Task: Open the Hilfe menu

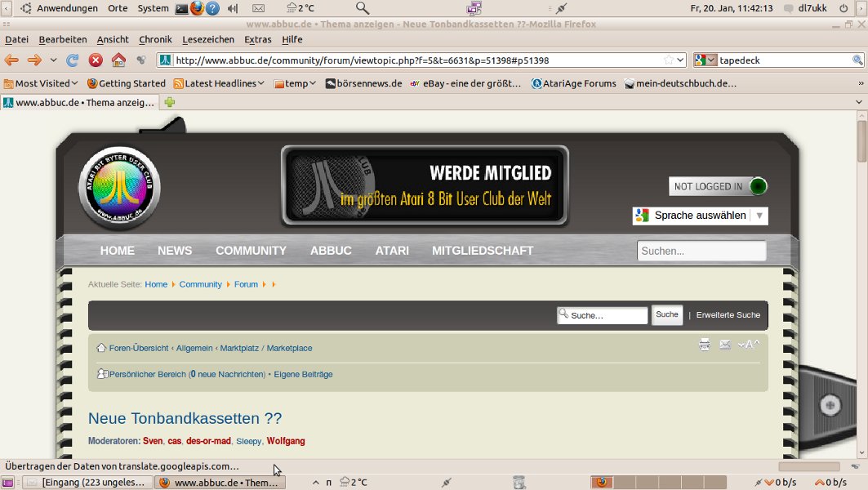Action: point(292,39)
